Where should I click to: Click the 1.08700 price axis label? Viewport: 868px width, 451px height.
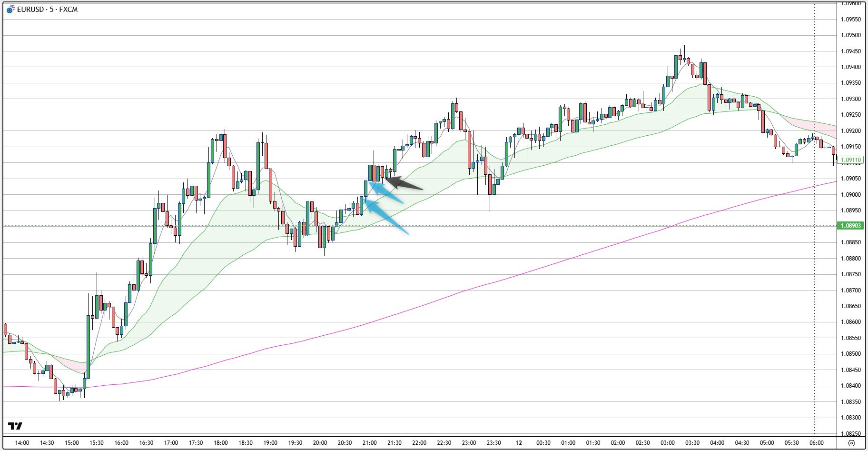click(851, 291)
